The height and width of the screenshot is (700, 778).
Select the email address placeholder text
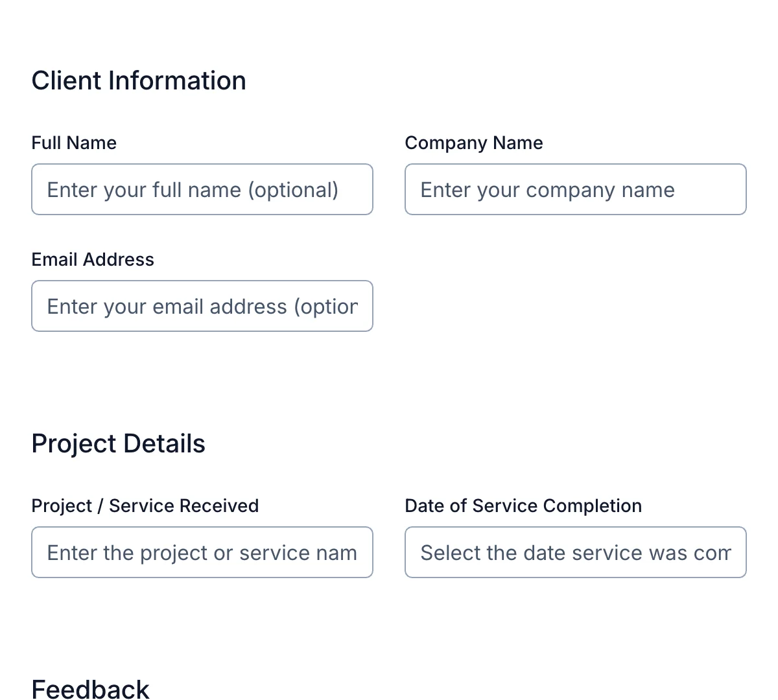pos(201,306)
